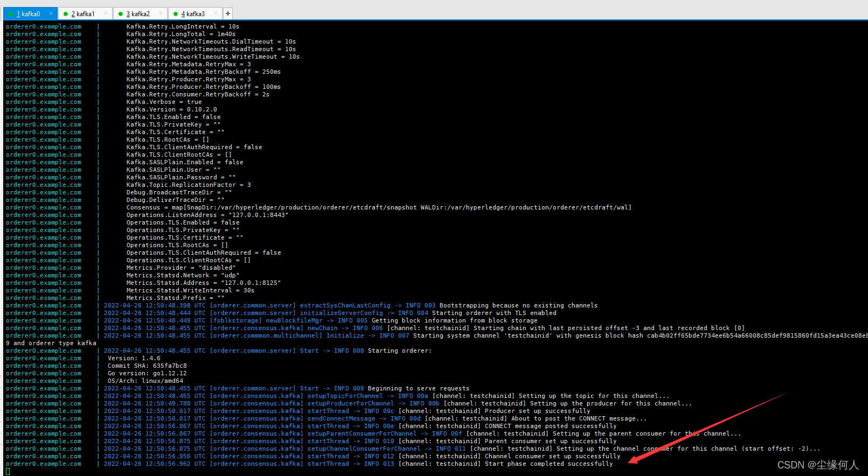Click the 'Kafka.Retry.LongTotal = 1m40s' line
The image size is (868, 476).
tap(181, 34)
